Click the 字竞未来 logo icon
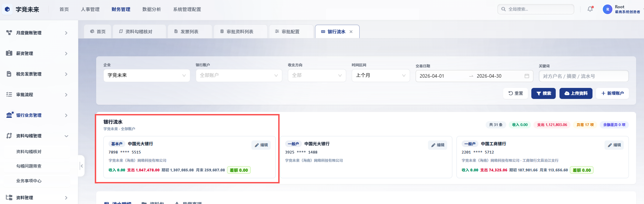644x204 pixels. 7,9
